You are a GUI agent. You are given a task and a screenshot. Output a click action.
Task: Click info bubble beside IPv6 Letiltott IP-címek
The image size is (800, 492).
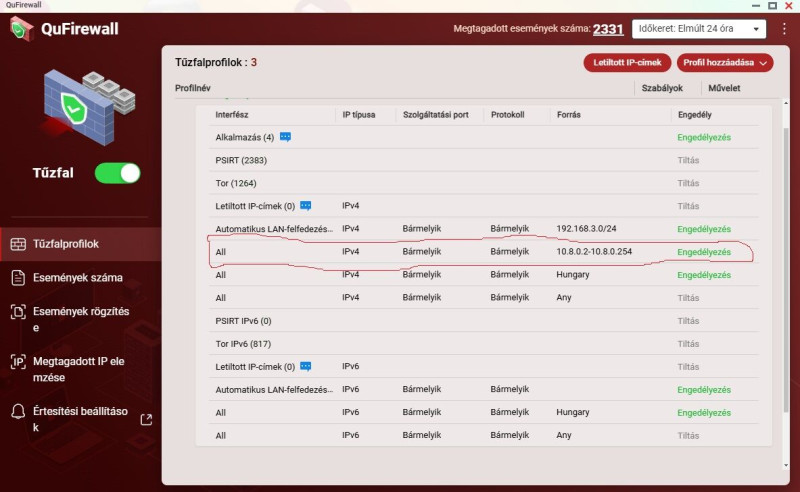coord(306,366)
